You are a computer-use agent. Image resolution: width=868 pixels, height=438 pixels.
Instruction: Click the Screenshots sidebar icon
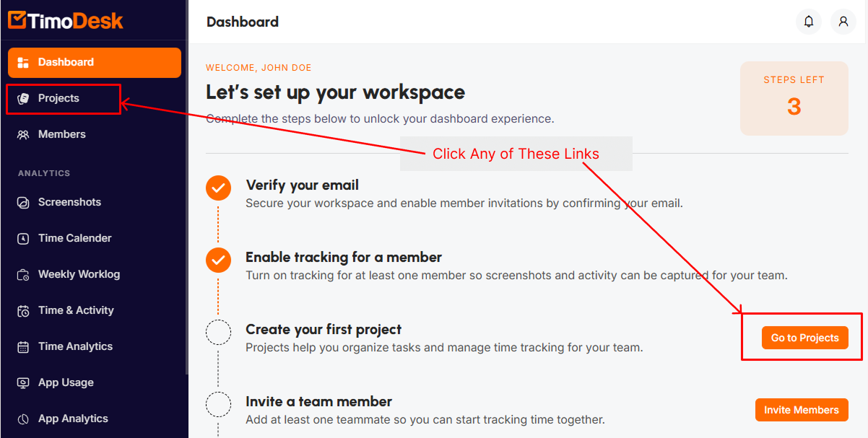coord(23,203)
